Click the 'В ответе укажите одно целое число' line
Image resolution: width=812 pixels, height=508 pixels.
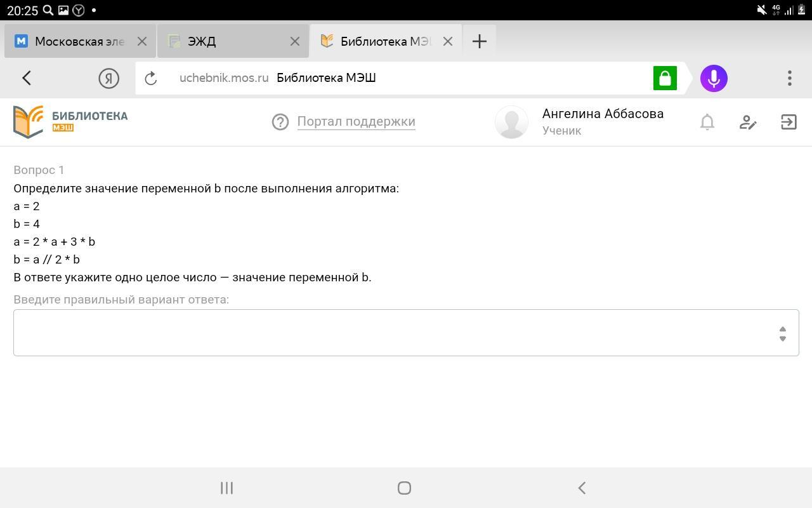[192, 277]
